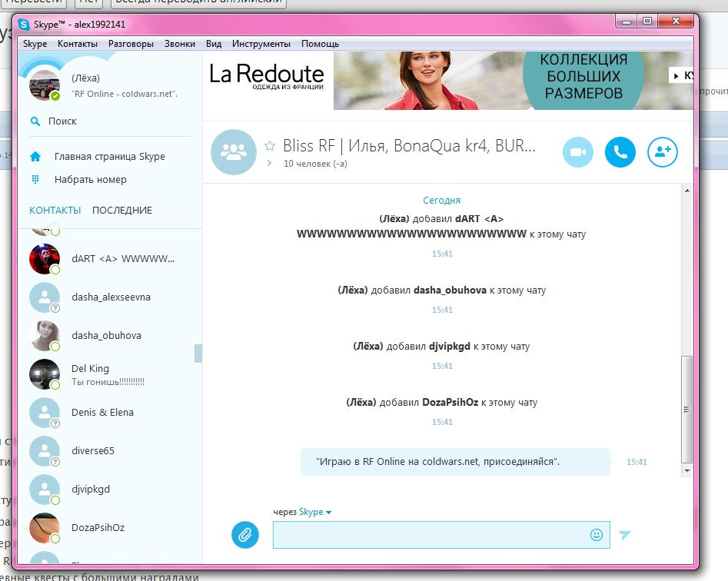Open chat with diverse65 by name

click(93, 450)
